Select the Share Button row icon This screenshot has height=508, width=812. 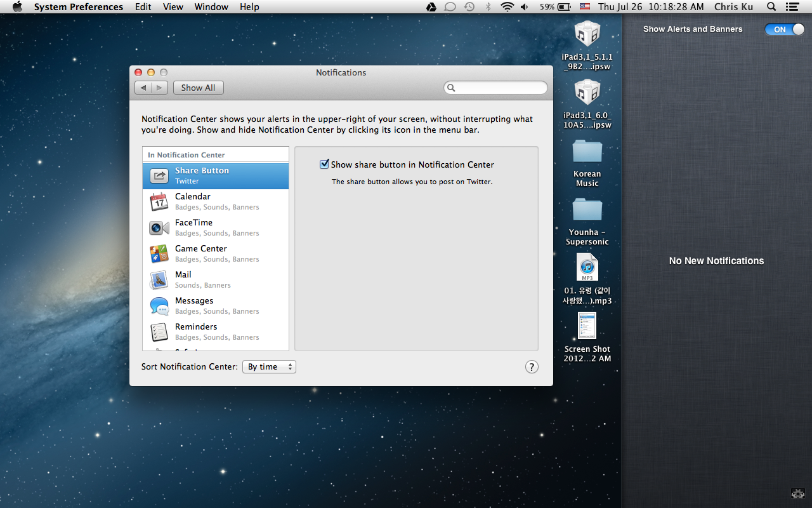(x=159, y=176)
